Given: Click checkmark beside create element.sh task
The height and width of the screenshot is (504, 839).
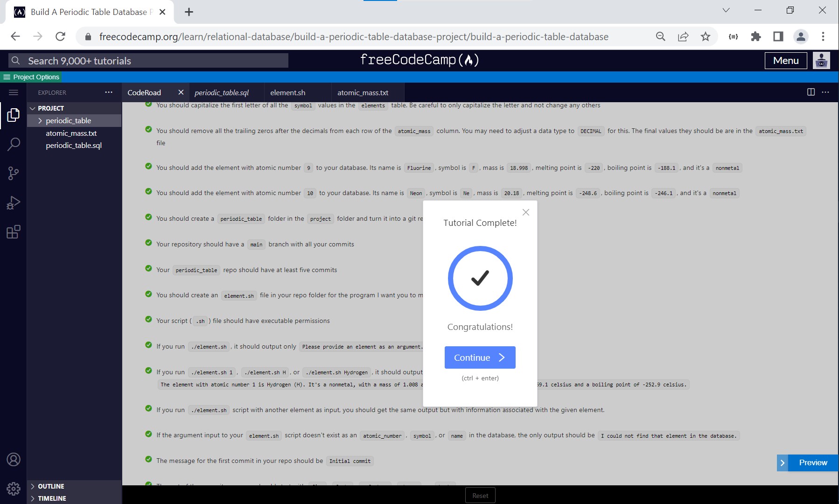Looking at the screenshot, I should pyautogui.click(x=148, y=294).
